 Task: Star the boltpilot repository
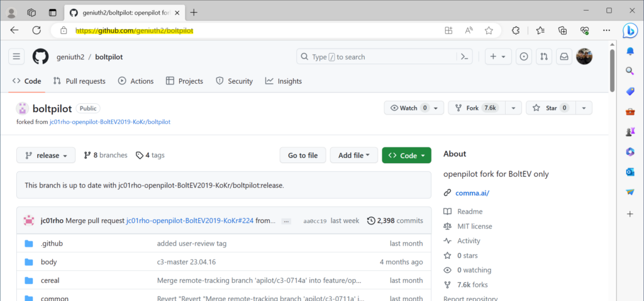point(551,108)
